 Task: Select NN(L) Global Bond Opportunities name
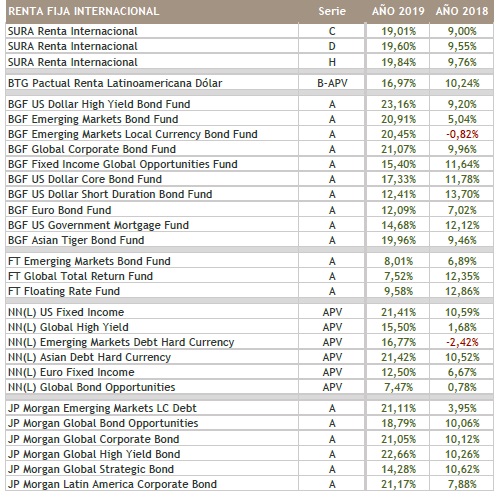coord(91,387)
